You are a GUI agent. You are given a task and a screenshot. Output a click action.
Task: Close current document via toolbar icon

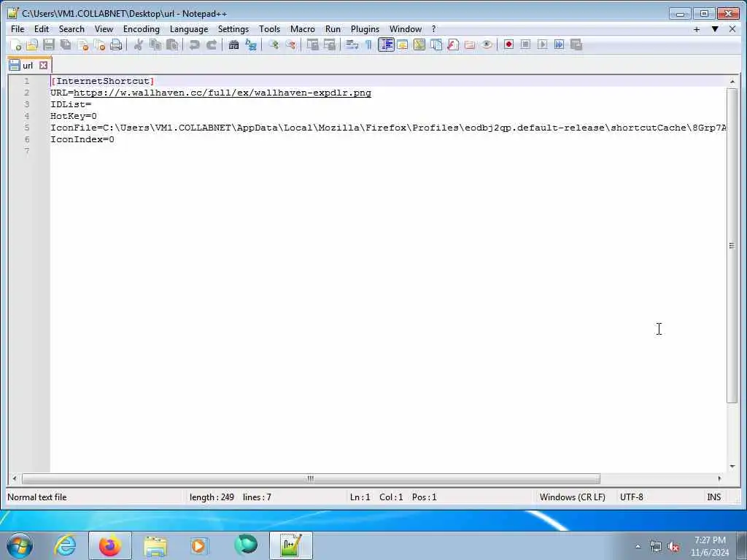click(x=83, y=44)
